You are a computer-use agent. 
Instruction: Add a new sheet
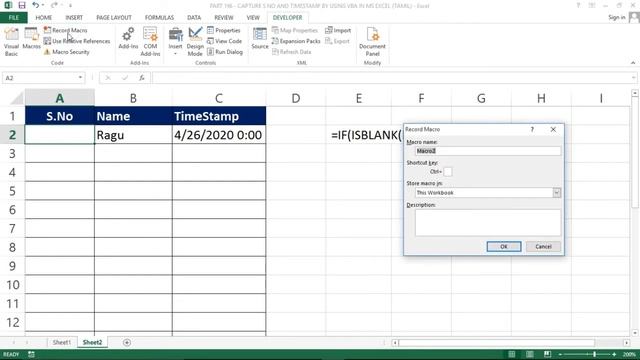127,342
